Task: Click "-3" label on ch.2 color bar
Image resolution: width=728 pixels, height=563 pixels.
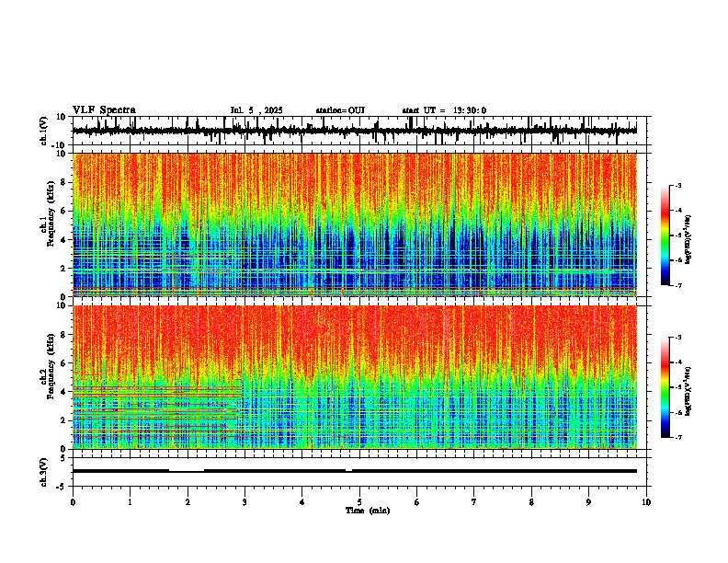Action: pyautogui.click(x=678, y=338)
